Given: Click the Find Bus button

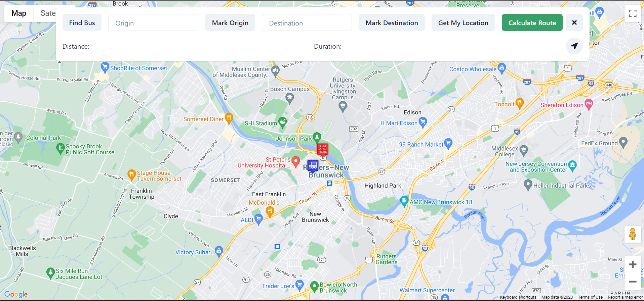Looking at the screenshot, I should (82, 23).
